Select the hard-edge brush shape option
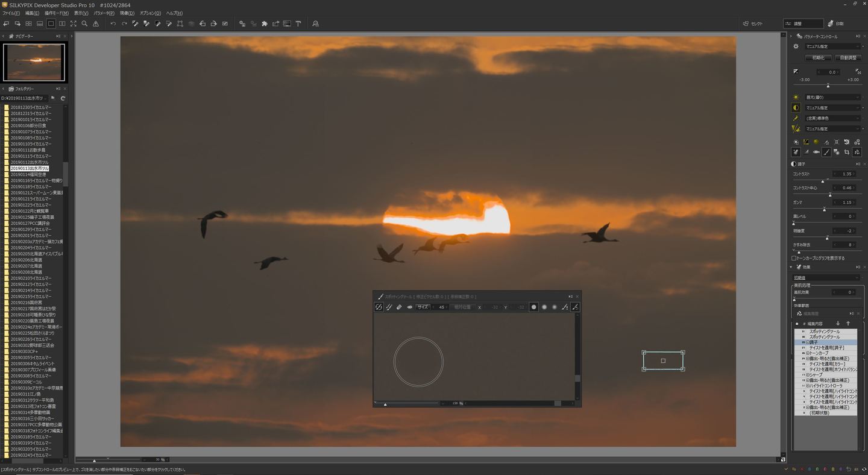Viewport: 868px width, 475px height. coord(533,307)
